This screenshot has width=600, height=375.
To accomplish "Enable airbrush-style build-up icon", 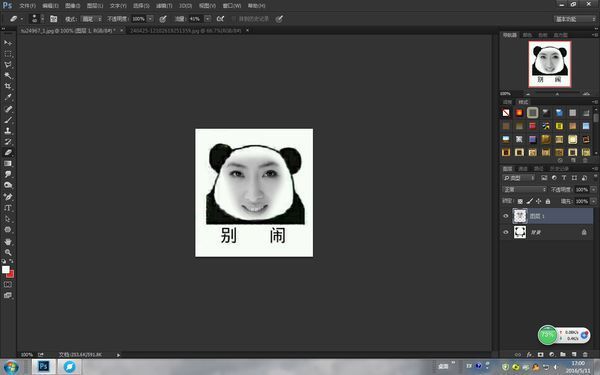I will pos(220,19).
